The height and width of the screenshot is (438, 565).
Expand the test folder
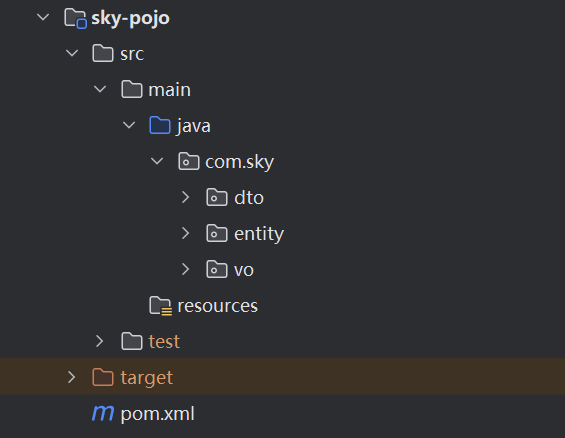(100, 341)
